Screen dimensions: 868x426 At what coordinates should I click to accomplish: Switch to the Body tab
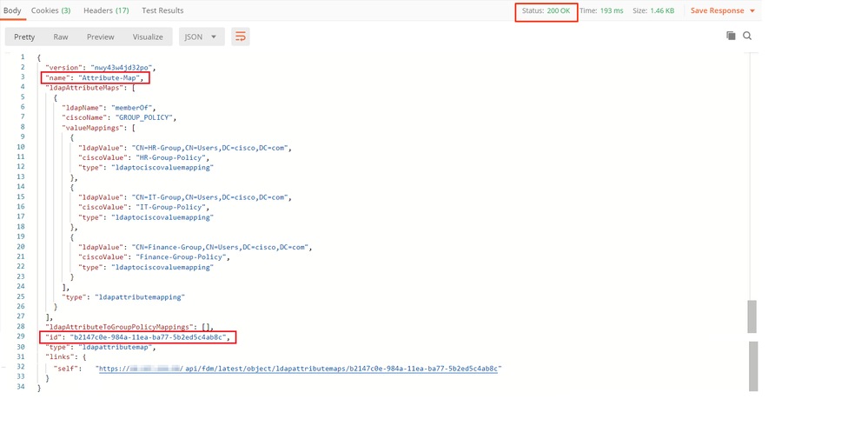coord(12,10)
